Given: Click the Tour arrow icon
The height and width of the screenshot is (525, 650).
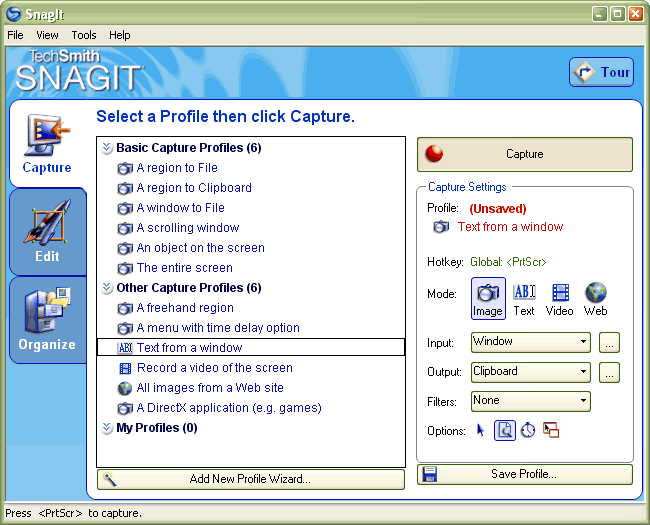Looking at the screenshot, I should (584, 72).
